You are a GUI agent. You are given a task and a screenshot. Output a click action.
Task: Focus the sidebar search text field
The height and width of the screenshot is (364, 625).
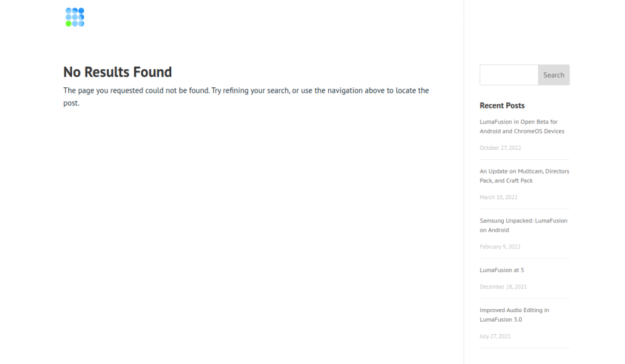509,75
